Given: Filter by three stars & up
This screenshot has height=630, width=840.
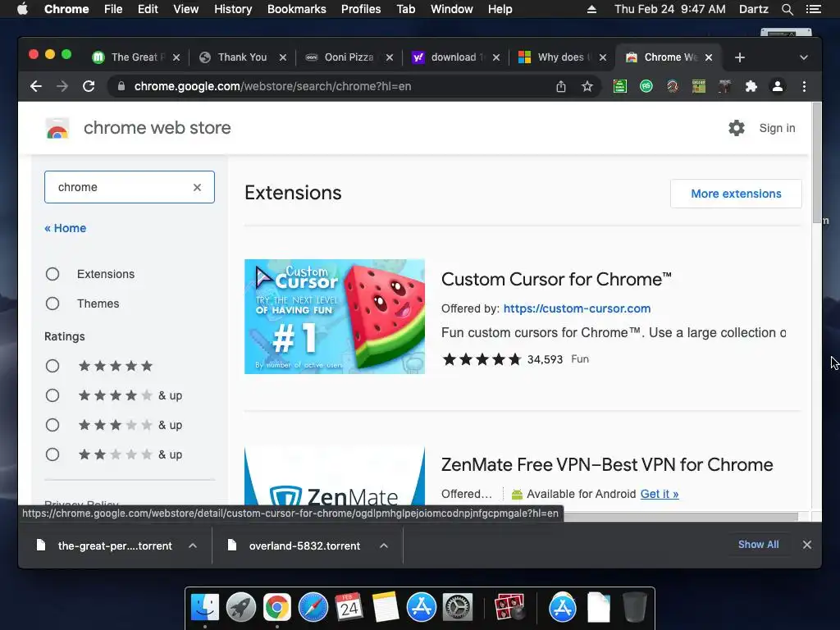Looking at the screenshot, I should (x=52, y=426).
